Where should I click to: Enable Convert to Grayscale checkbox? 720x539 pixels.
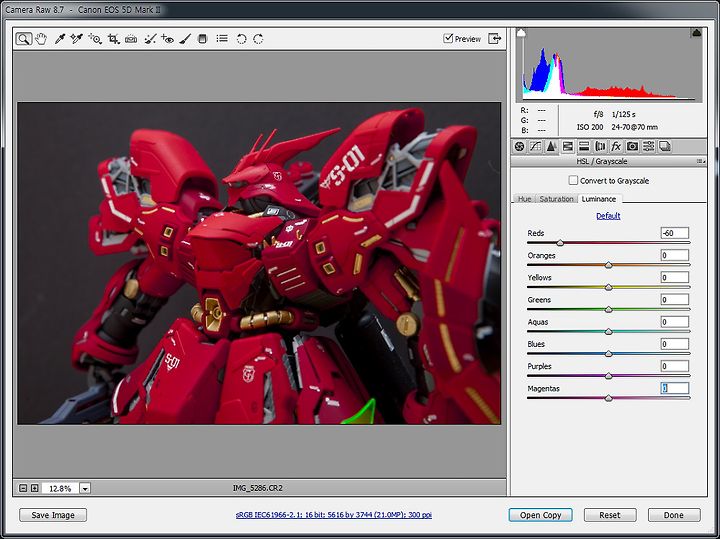(573, 180)
